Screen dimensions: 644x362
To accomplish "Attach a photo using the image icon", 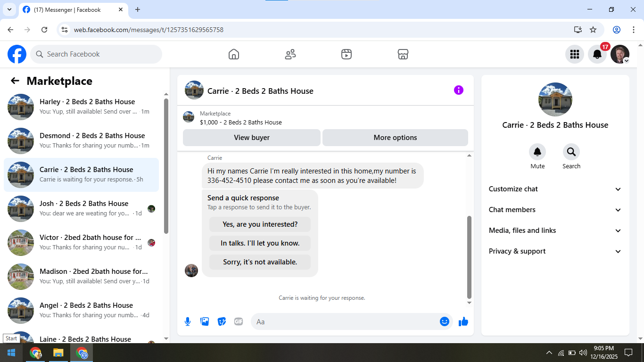I will (x=205, y=321).
